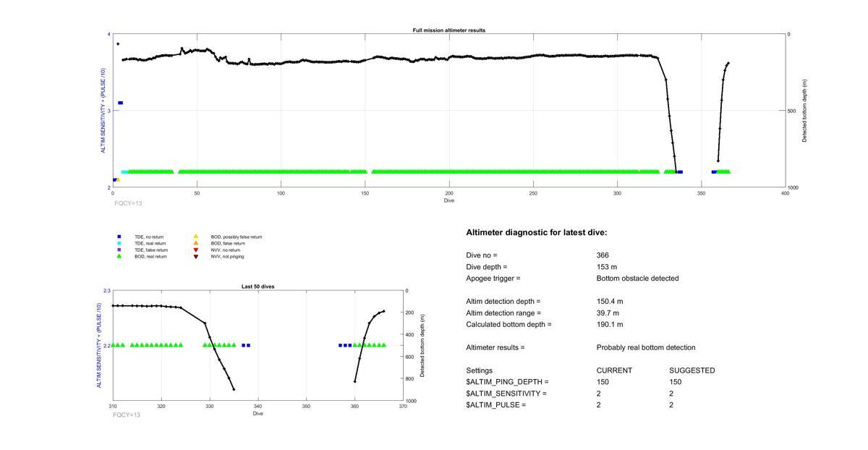
Task: Click current $ALTIM_PING_DEPTH value 150
Action: [603, 382]
